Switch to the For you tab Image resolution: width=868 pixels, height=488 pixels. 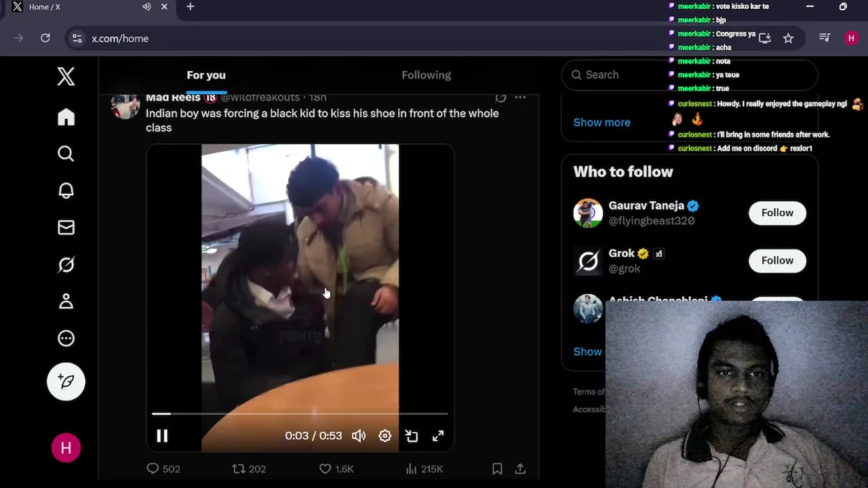pyautogui.click(x=206, y=75)
